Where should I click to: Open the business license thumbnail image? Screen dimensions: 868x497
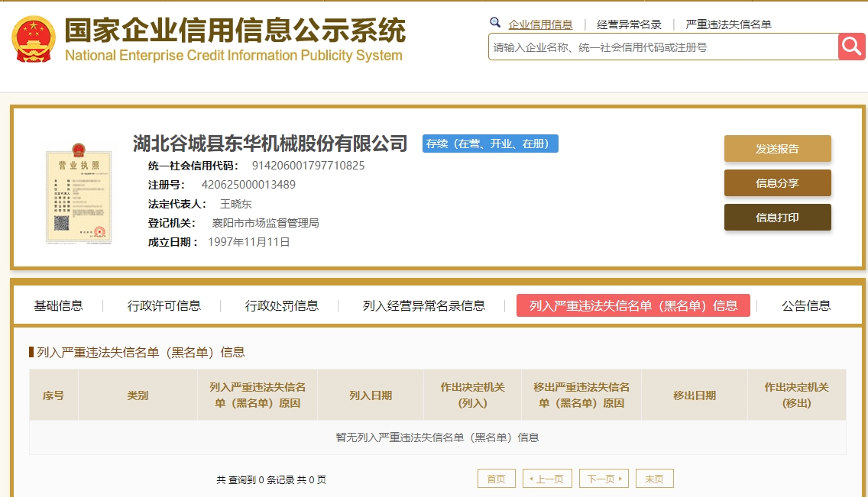79,193
